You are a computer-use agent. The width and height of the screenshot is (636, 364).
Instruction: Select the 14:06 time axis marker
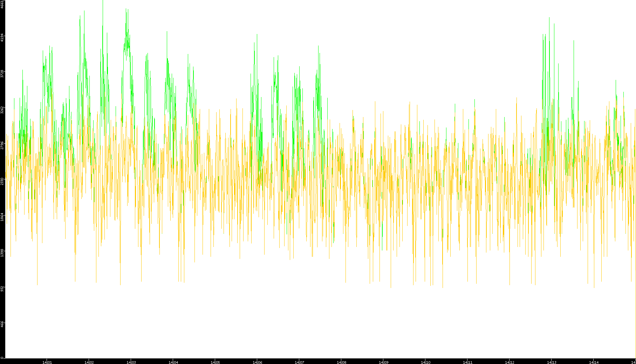click(x=257, y=362)
